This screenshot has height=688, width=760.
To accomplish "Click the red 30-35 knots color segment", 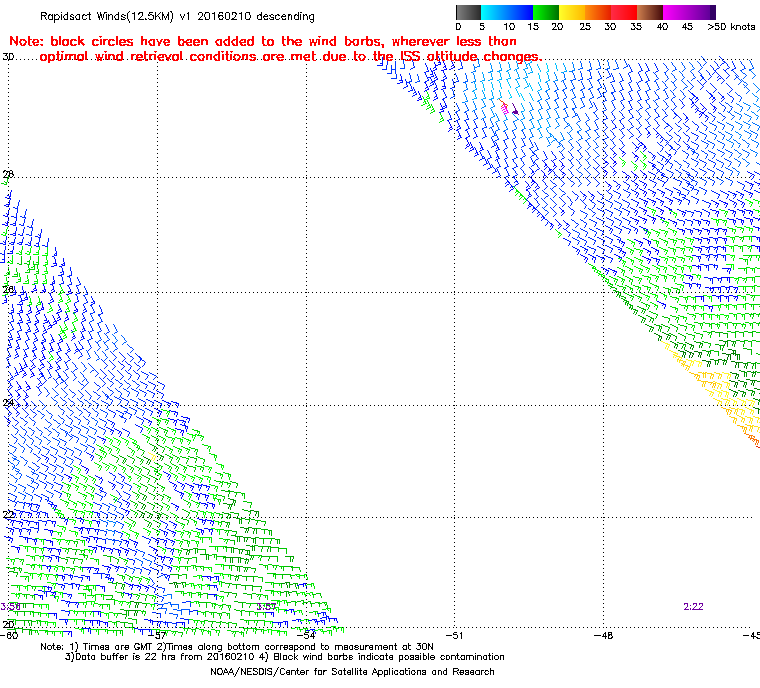I will pyautogui.click(x=624, y=12).
